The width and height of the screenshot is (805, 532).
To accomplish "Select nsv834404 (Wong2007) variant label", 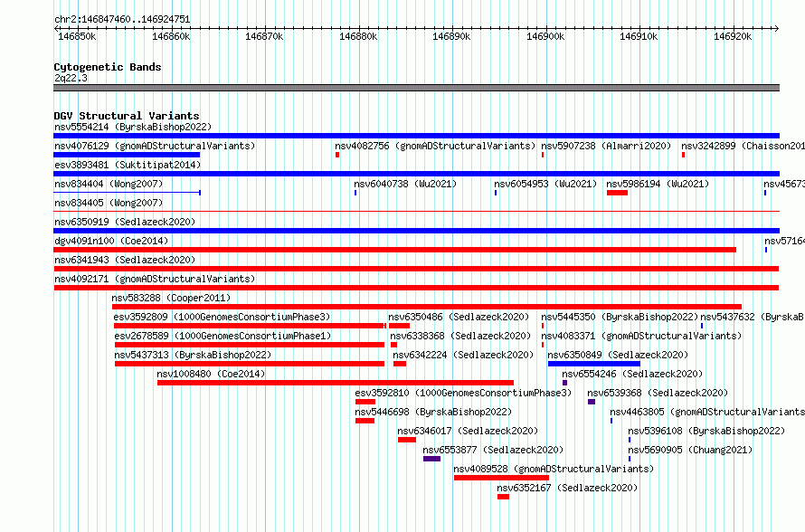I will [109, 184].
